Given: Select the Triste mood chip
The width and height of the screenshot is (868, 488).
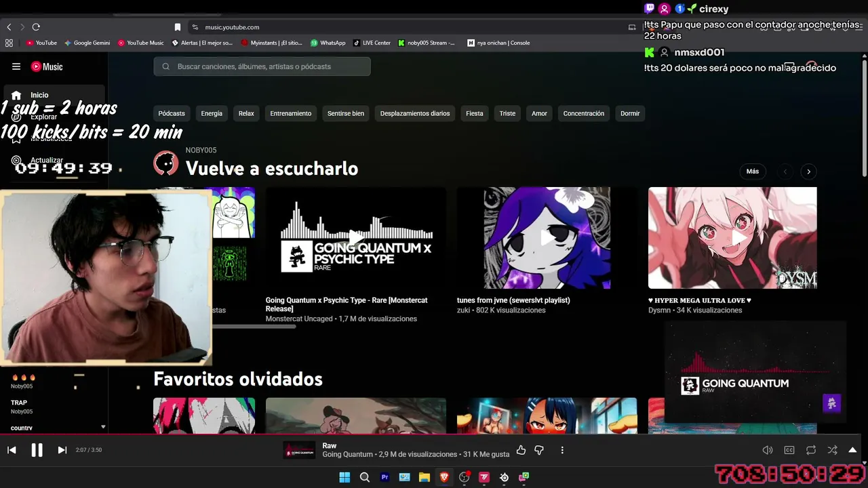Looking at the screenshot, I should click(507, 113).
